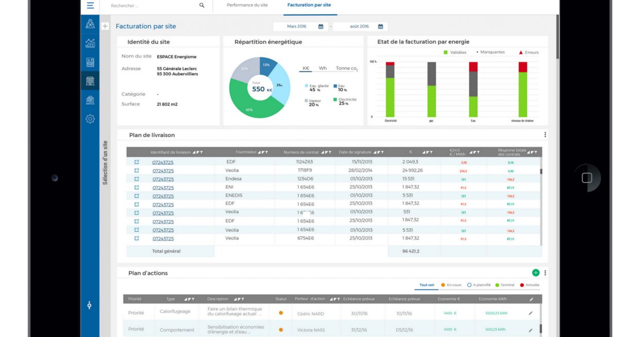The image size is (644, 337).
Task: Sort by Identifiant de livraison column arrows
Action: click(198, 153)
